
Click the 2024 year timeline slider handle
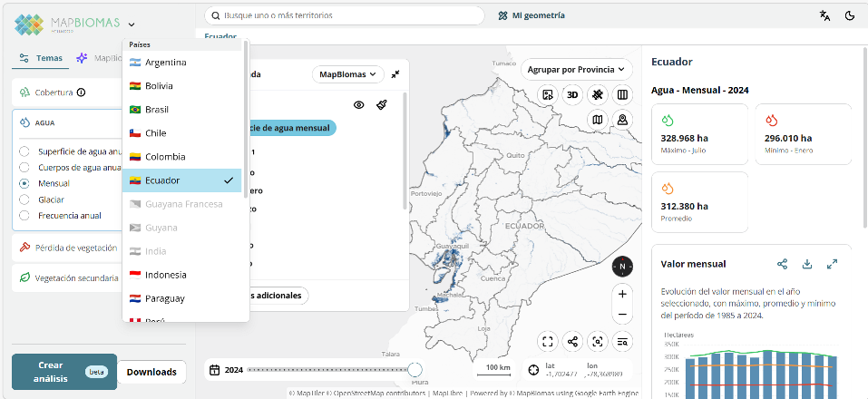tap(414, 370)
